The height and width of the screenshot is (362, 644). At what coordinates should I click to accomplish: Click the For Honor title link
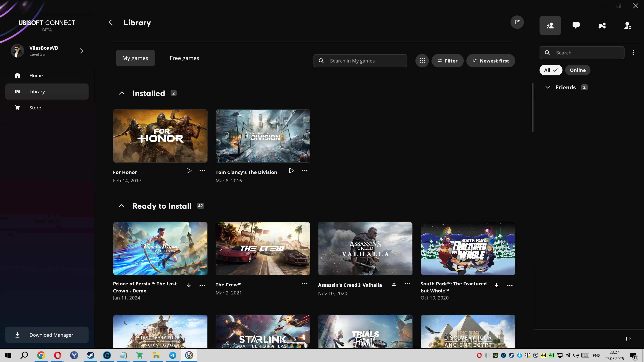click(125, 172)
